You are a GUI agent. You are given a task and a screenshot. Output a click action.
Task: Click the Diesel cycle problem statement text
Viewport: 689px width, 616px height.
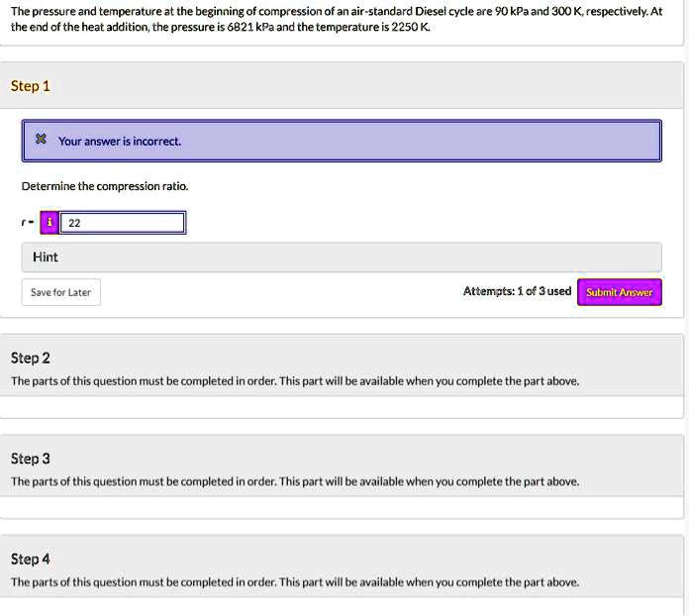point(337,19)
